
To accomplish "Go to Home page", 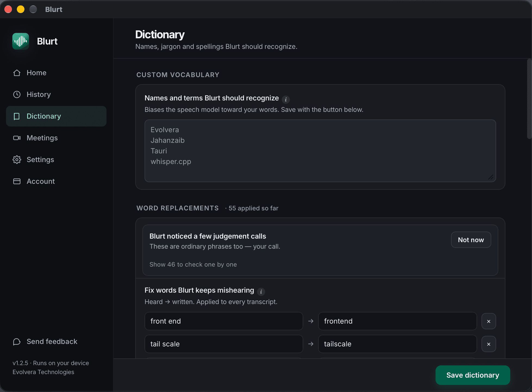I will 56,73.
